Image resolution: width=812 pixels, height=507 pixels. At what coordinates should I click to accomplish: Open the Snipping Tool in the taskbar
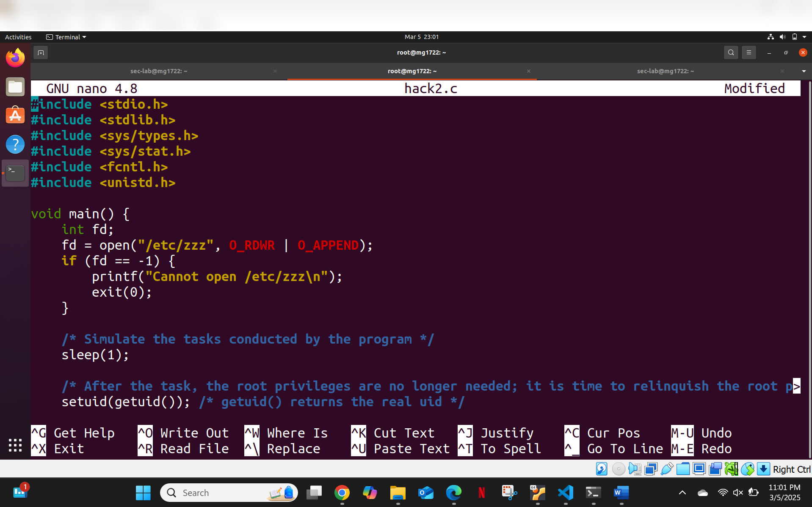pyautogui.click(x=509, y=493)
